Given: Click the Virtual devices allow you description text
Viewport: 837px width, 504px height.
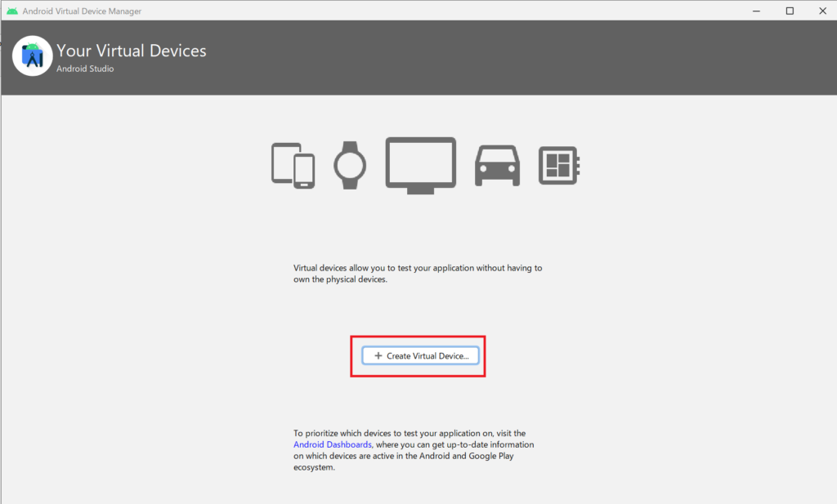Looking at the screenshot, I should pos(418,274).
